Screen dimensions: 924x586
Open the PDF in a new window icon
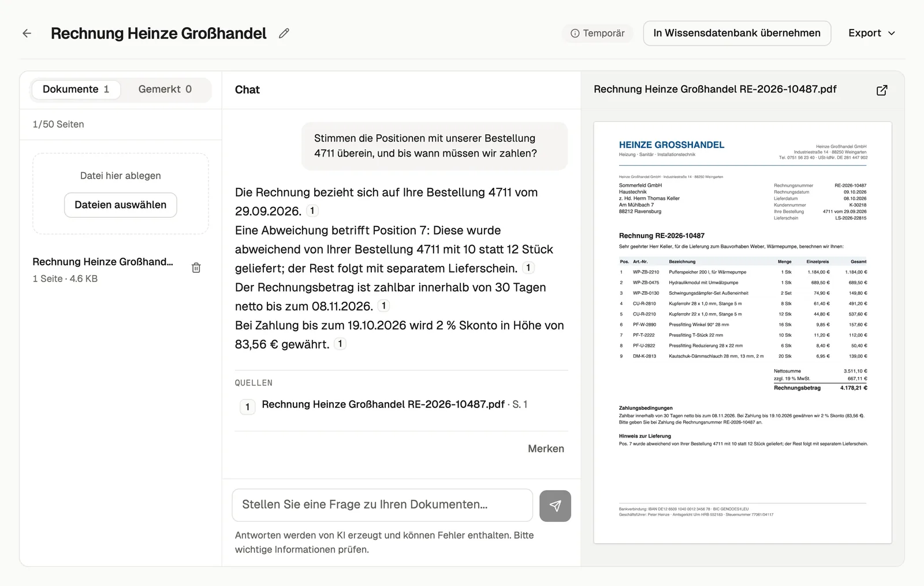pyautogui.click(x=882, y=90)
